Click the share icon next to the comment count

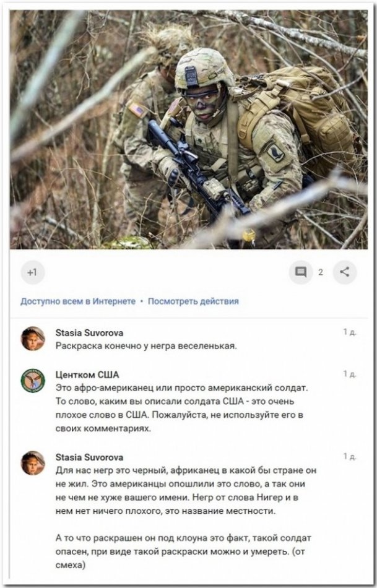(345, 272)
